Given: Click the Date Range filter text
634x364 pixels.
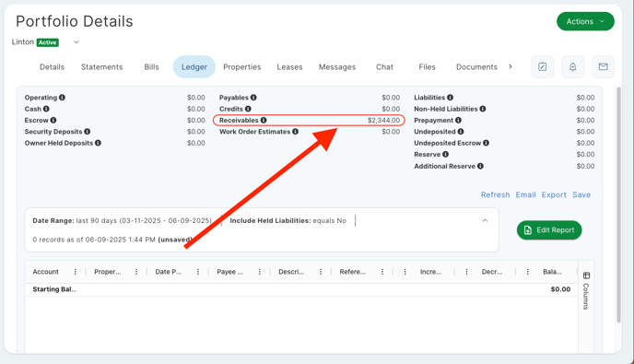Looking at the screenshot, I should tap(123, 221).
